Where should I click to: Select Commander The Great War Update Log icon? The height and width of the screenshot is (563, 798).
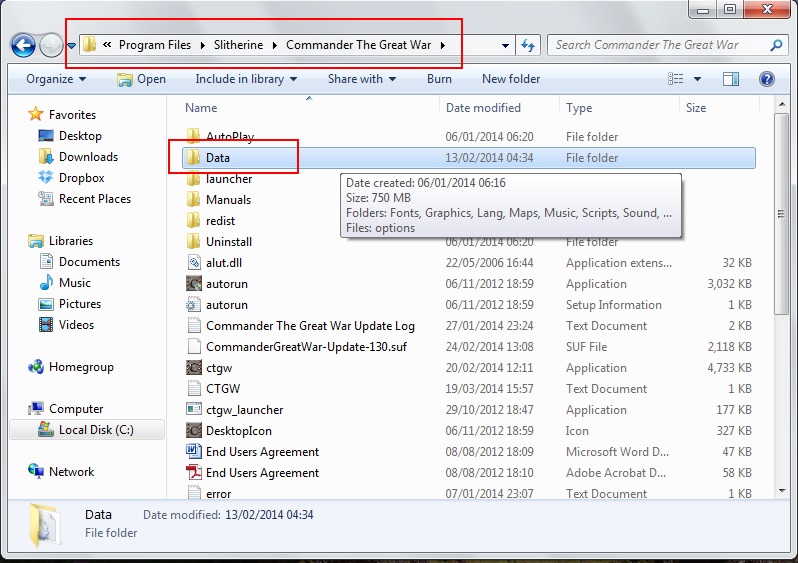click(193, 325)
